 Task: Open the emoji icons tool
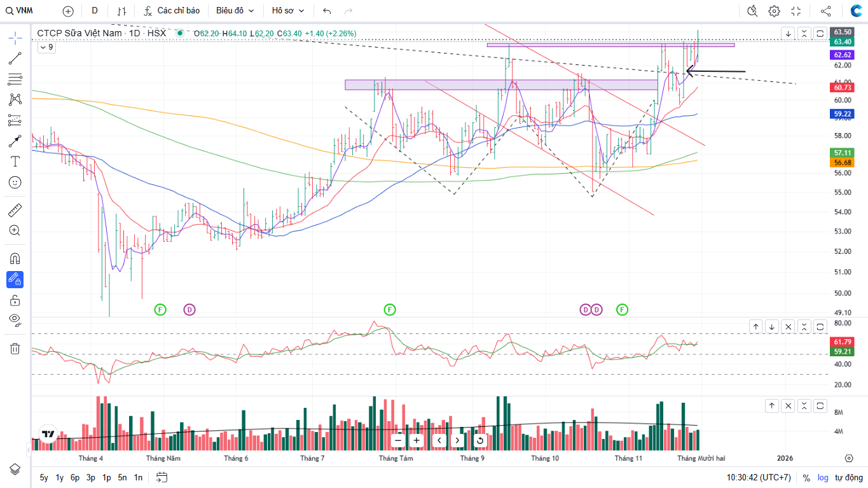point(15,182)
